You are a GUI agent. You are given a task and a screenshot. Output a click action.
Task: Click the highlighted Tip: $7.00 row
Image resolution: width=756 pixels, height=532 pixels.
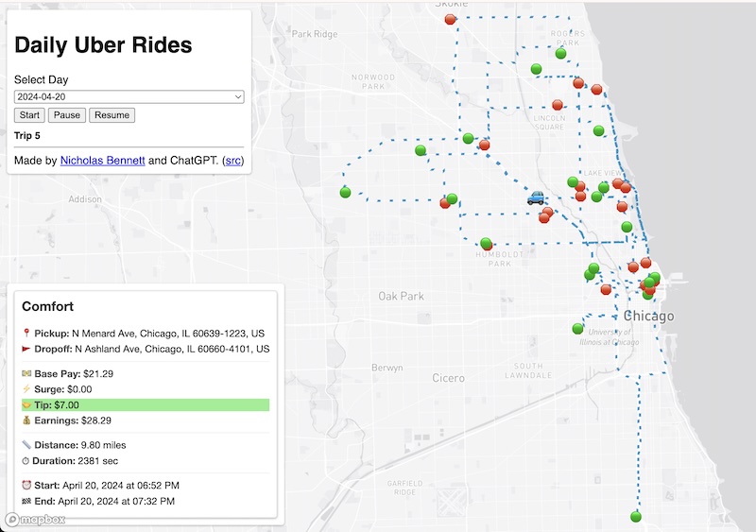[x=146, y=404]
